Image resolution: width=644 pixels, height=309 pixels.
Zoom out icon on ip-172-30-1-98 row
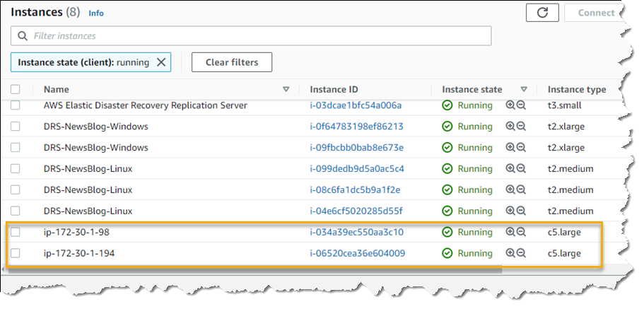click(x=521, y=232)
